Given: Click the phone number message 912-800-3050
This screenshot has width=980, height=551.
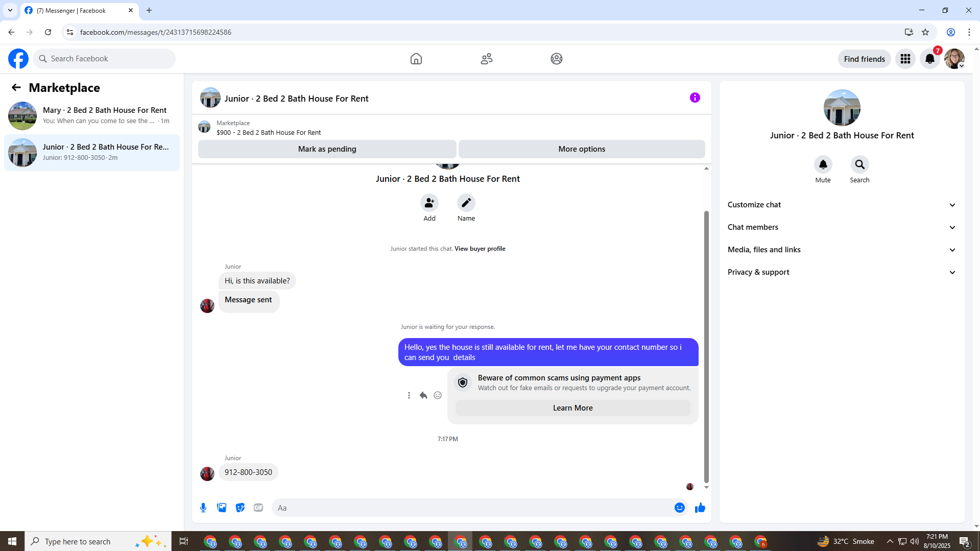Looking at the screenshot, I should 248,472.
